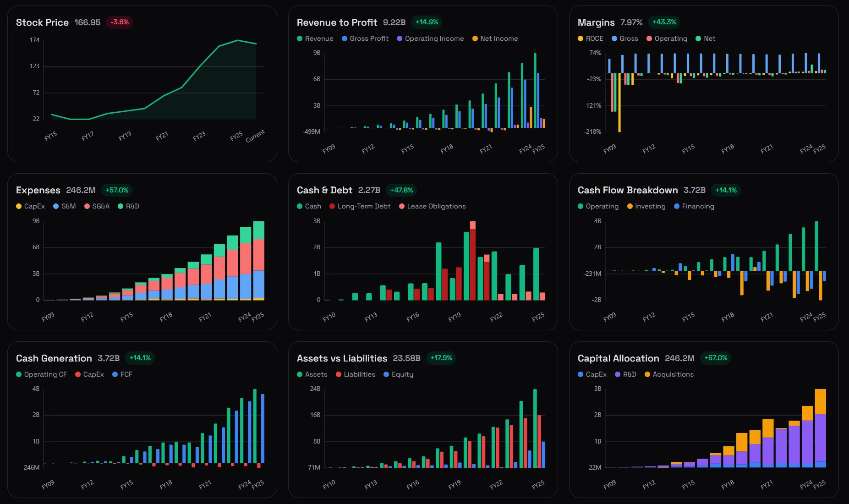Toggle the Assets legend entry

point(312,374)
